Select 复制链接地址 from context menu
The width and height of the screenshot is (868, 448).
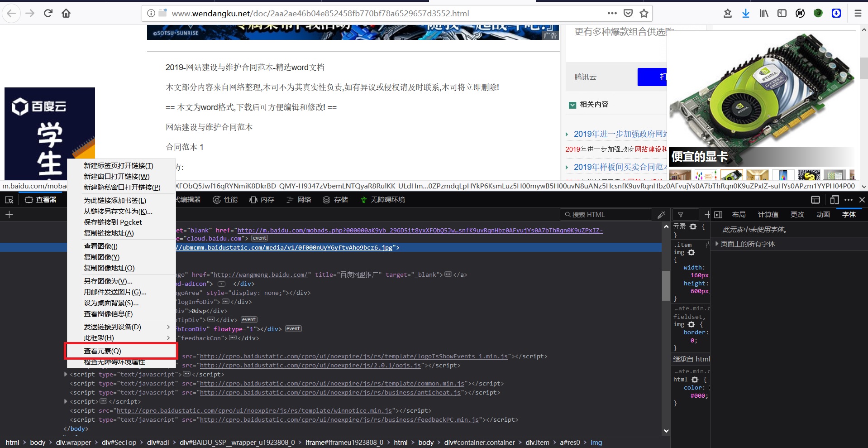pyautogui.click(x=121, y=233)
